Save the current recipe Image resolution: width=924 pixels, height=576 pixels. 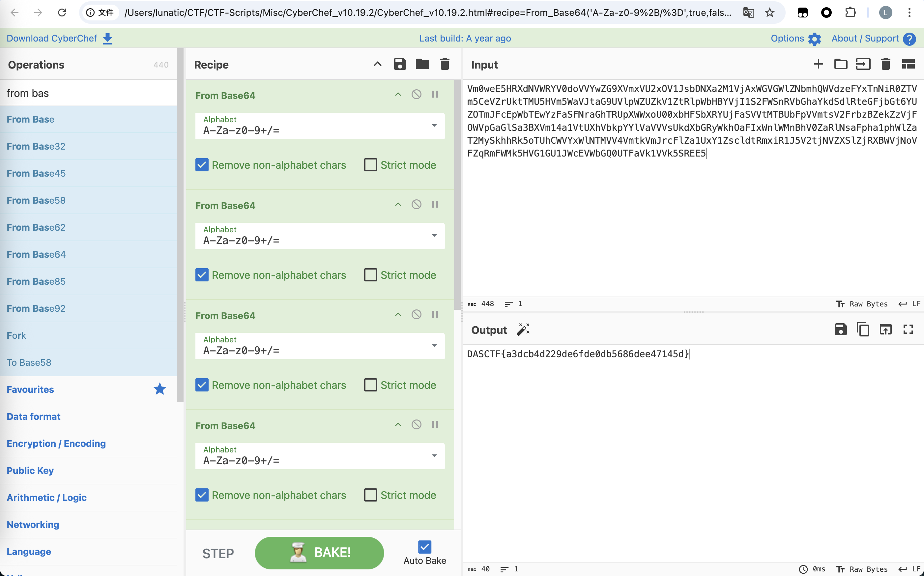pos(399,64)
